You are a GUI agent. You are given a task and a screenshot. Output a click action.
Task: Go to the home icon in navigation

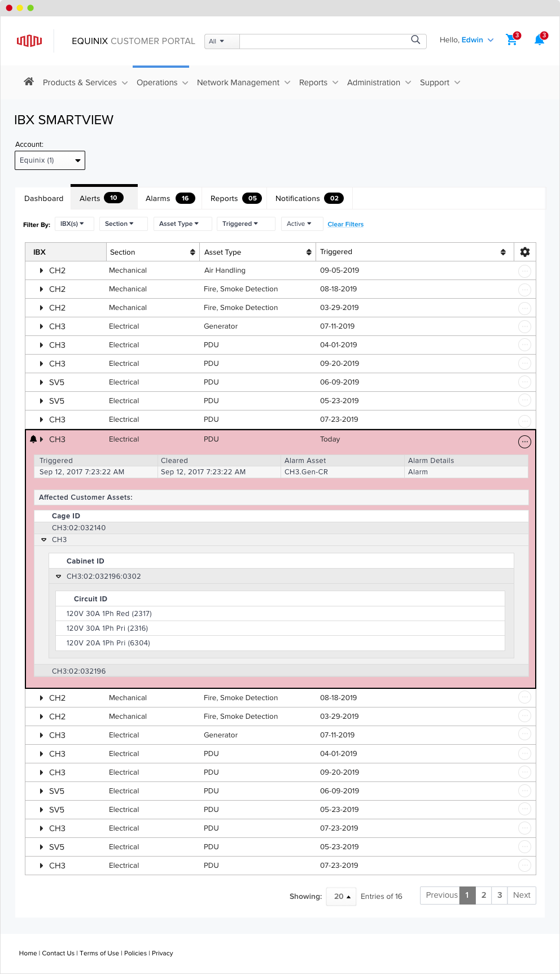29,82
